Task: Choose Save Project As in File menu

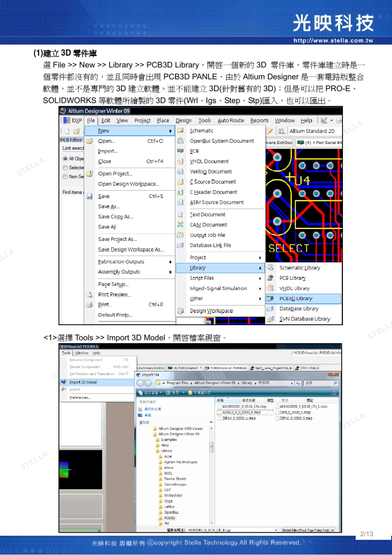Action: coord(117,239)
